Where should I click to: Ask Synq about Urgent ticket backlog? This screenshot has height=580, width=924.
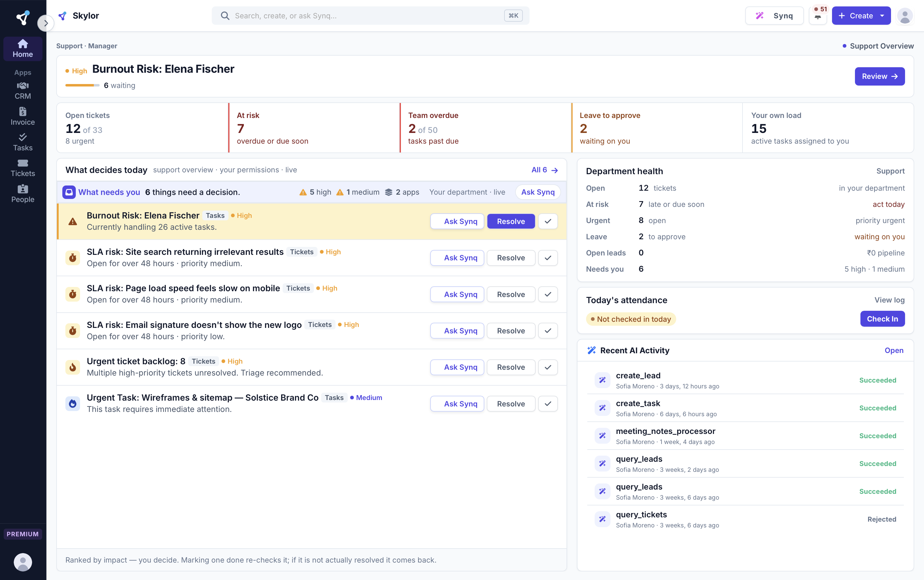(457, 367)
